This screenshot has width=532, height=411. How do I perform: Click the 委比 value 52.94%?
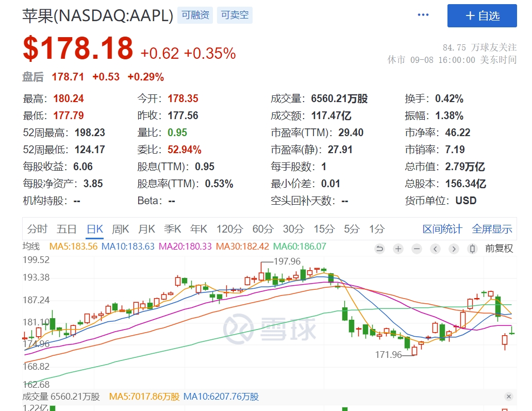(185, 150)
